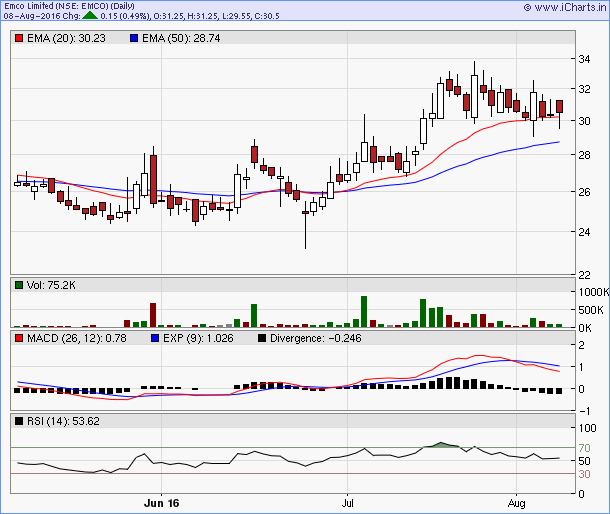The height and width of the screenshot is (514, 610).
Task: Select the title 'Emco Limited (NSE: EMCO) (Daily)'
Action: (x=69, y=6)
